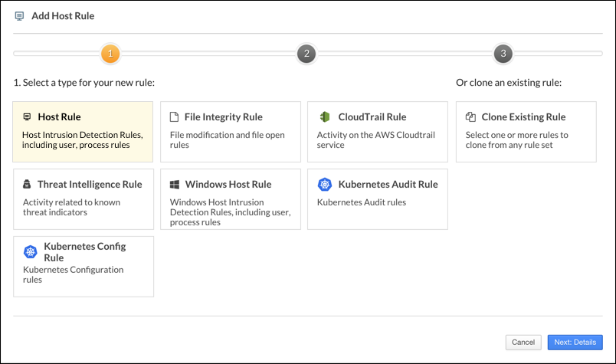Click the Kubernetes Config Rule wheel icon

point(31,252)
